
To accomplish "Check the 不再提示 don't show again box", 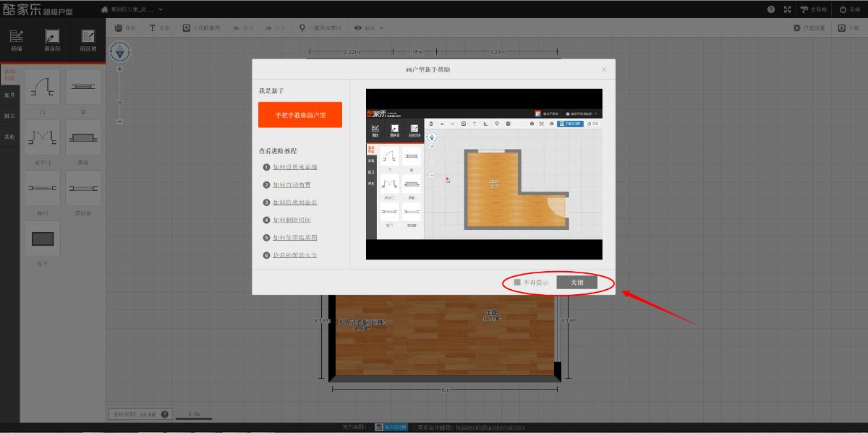I will 517,283.
